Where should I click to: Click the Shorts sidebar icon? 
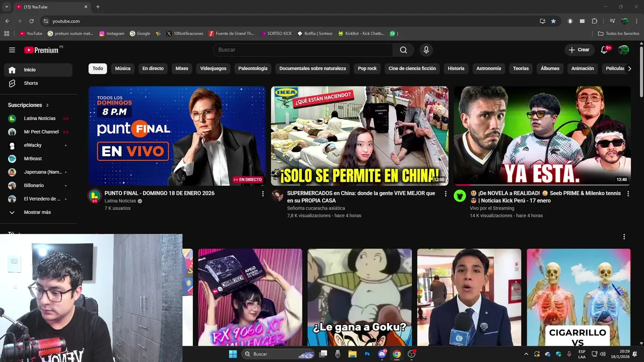12,83
